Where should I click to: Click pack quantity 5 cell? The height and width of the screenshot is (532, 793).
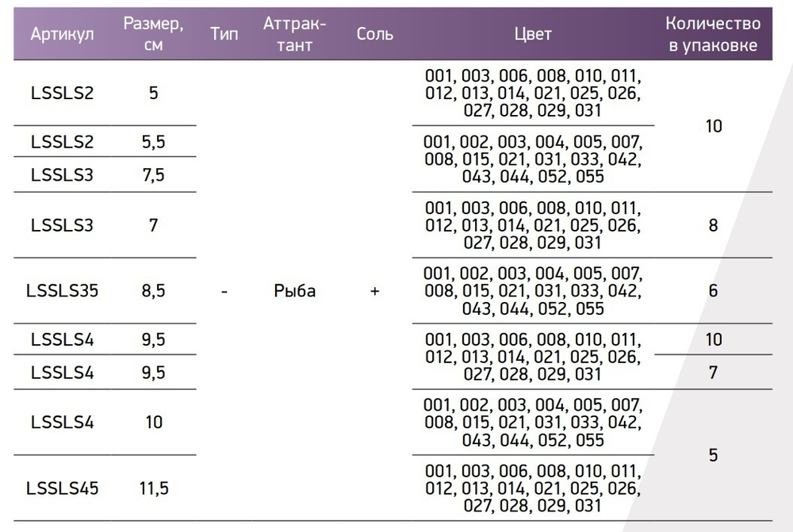(714, 455)
